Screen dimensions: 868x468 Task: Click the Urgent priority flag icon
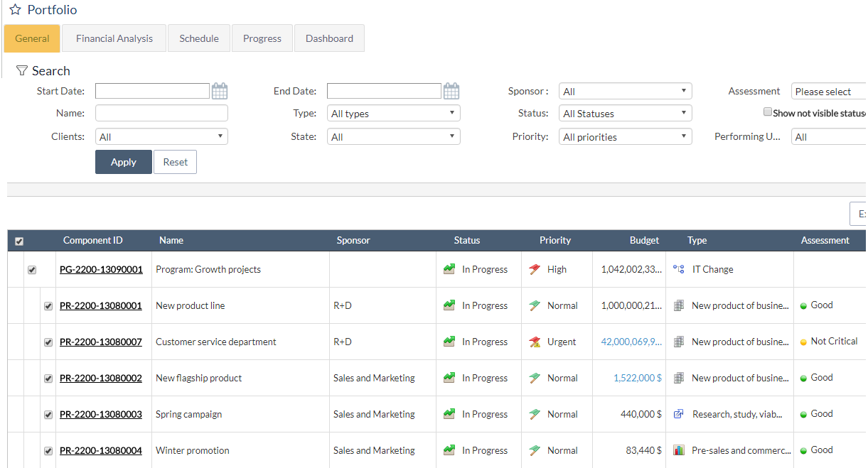pyautogui.click(x=535, y=342)
